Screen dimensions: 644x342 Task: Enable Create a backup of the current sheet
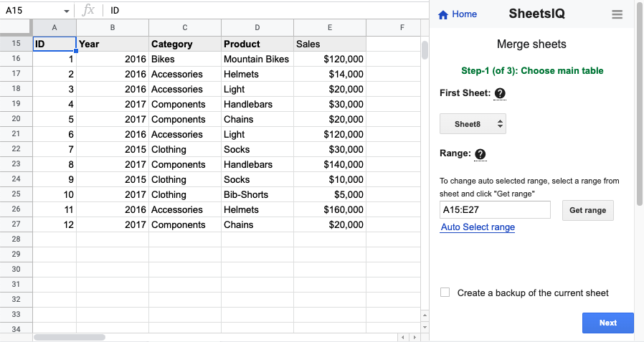(x=445, y=293)
